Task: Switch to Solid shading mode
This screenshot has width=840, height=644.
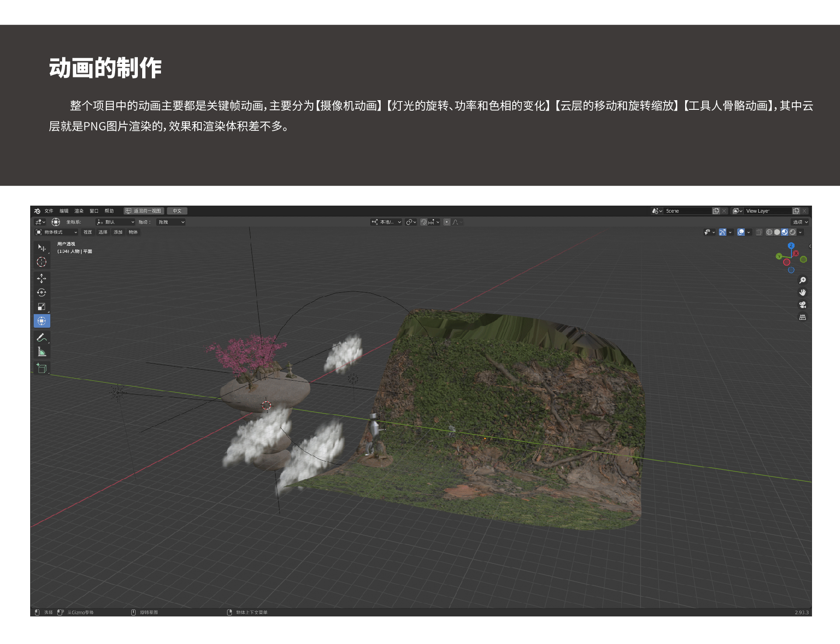Action: (777, 232)
